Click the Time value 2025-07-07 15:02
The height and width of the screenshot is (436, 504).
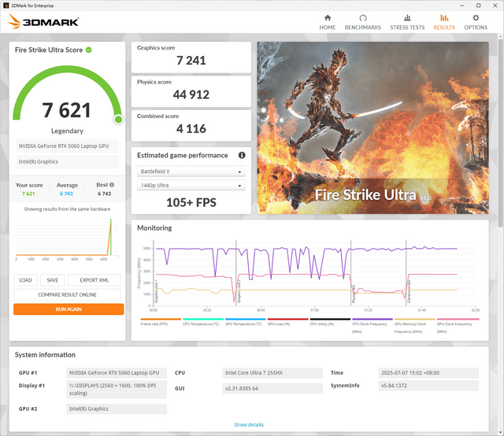[428, 373]
